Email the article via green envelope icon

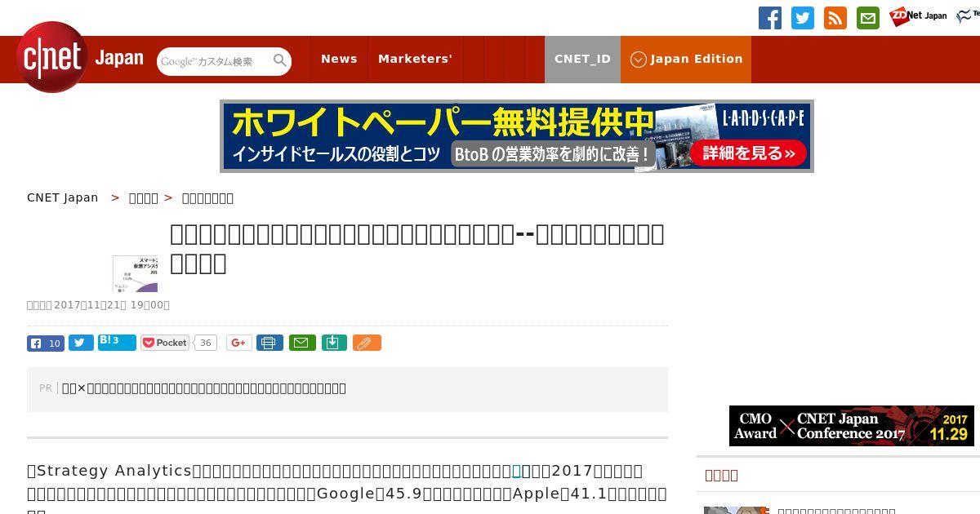301,343
